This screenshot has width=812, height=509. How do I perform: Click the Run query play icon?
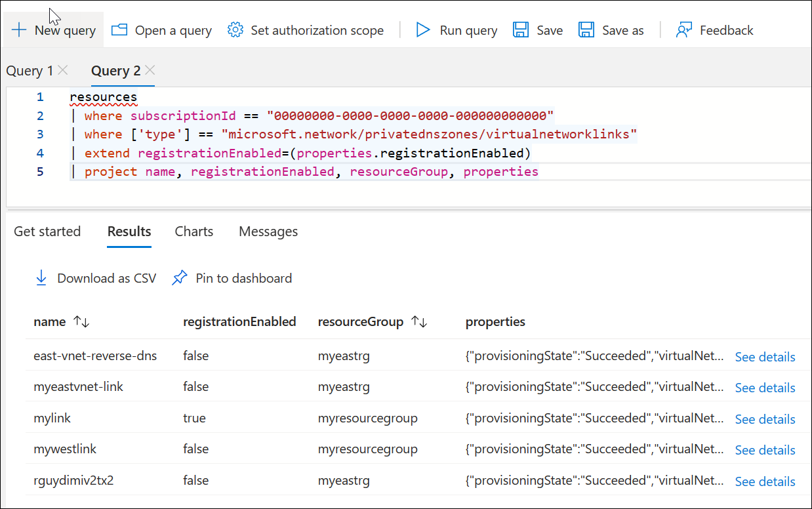tap(423, 30)
